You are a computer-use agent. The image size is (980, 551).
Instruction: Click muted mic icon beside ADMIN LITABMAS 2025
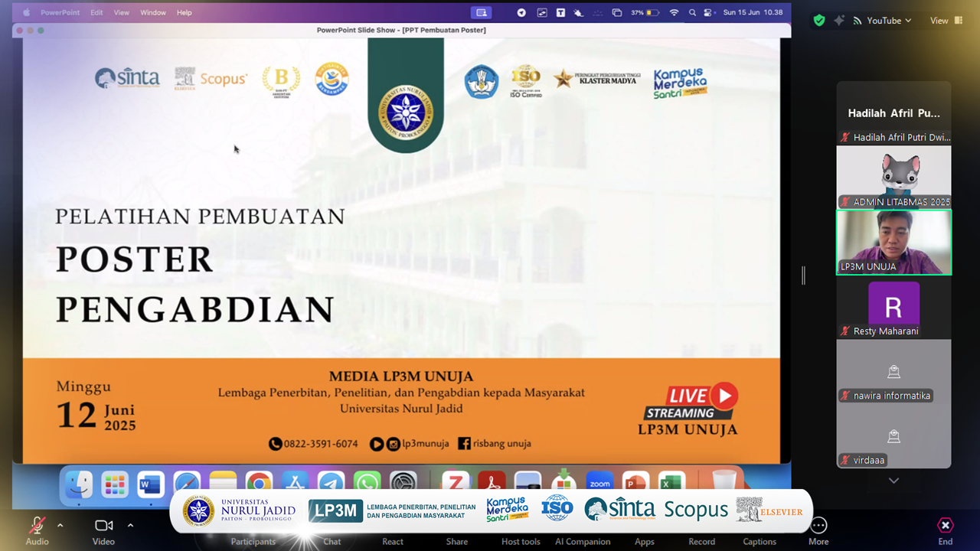[x=845, y=202]
